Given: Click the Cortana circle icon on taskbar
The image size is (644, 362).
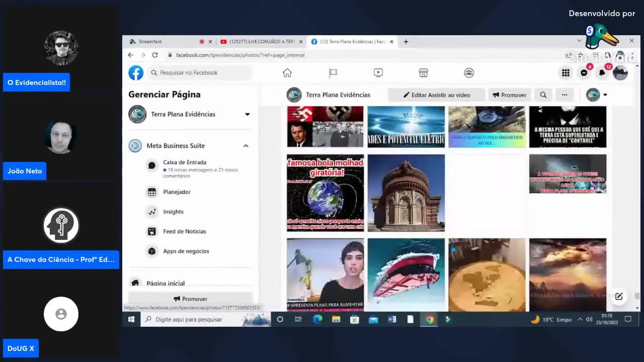Looking at the screenshot, I should tap(280, 319).
